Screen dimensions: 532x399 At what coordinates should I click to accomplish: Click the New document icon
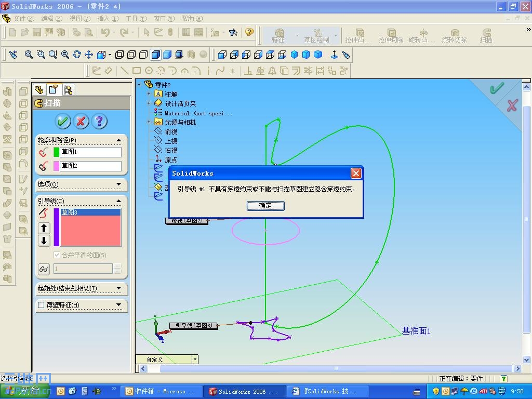pos(12,32)
